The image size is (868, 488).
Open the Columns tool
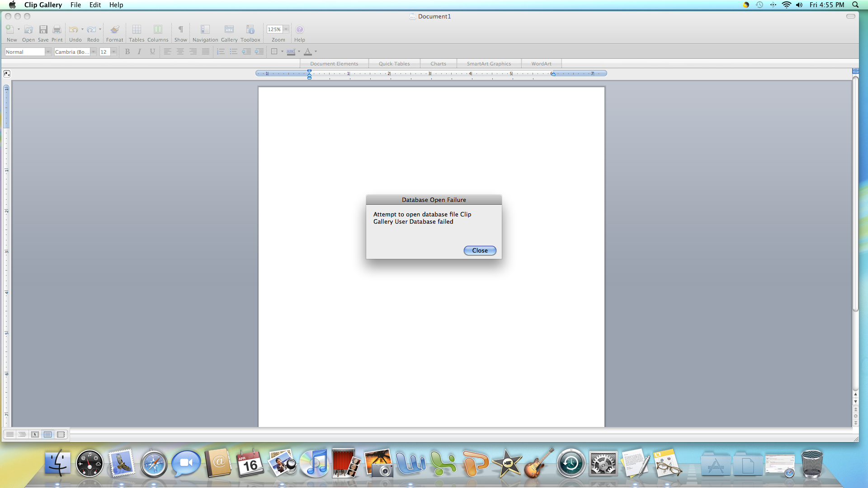tap(158, 29)
